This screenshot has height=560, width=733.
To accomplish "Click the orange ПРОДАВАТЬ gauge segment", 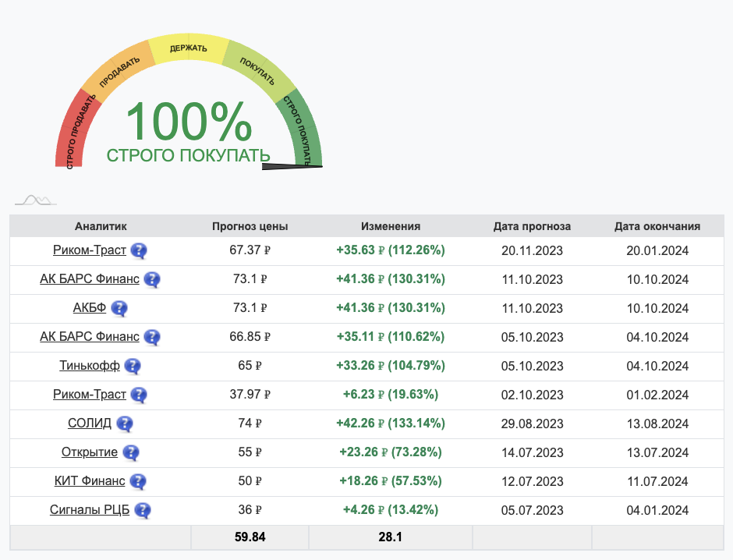I will coord(118,70).
